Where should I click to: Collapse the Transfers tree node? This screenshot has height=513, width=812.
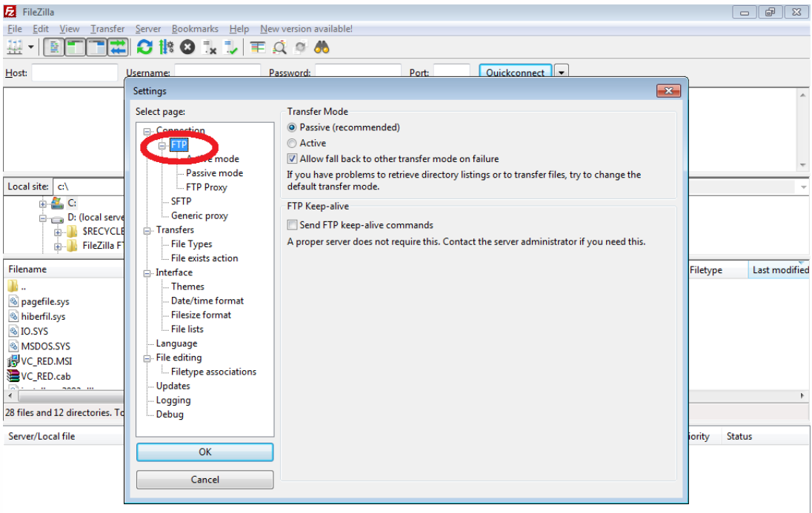coord(147,230)
